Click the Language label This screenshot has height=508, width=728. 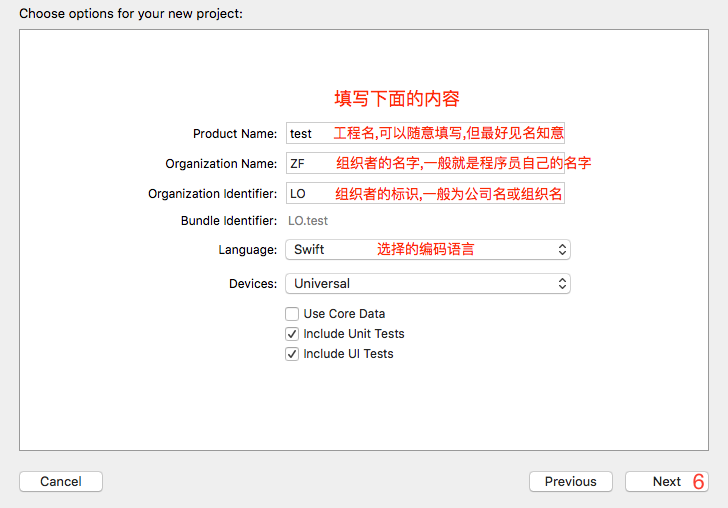247,250
